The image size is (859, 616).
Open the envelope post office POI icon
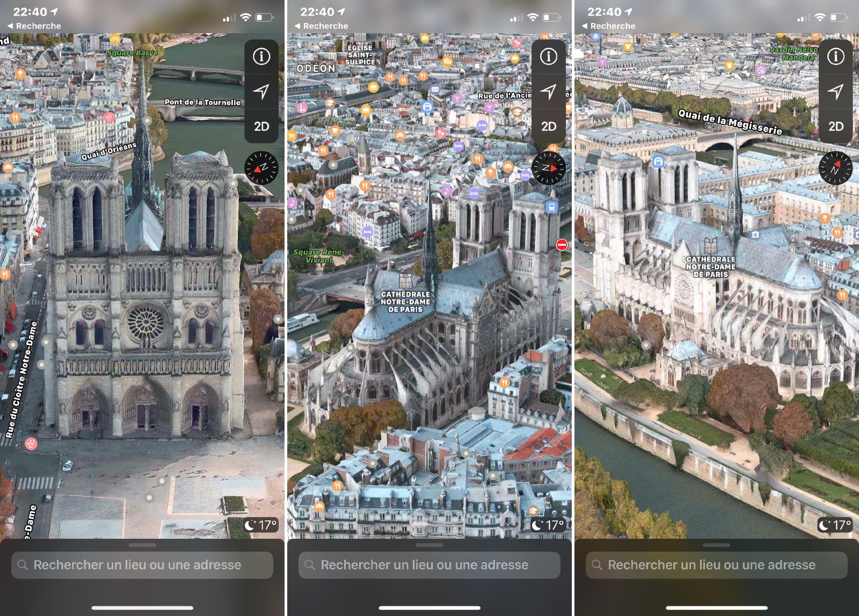pos(434,89)
